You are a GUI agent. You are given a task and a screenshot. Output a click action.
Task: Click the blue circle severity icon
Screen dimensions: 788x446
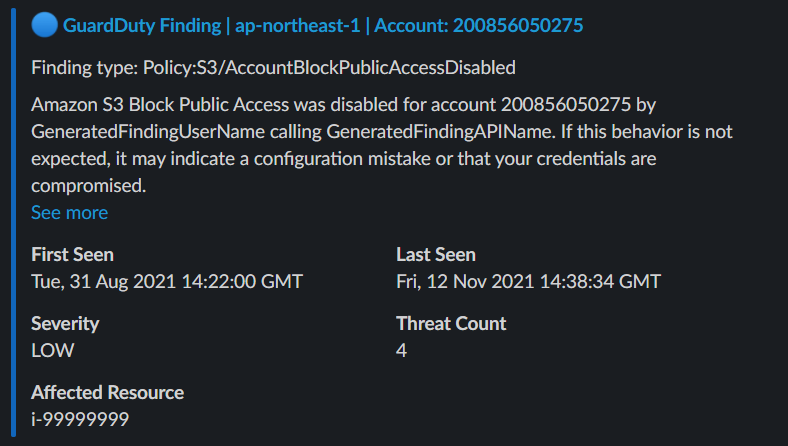pos(43,26)
